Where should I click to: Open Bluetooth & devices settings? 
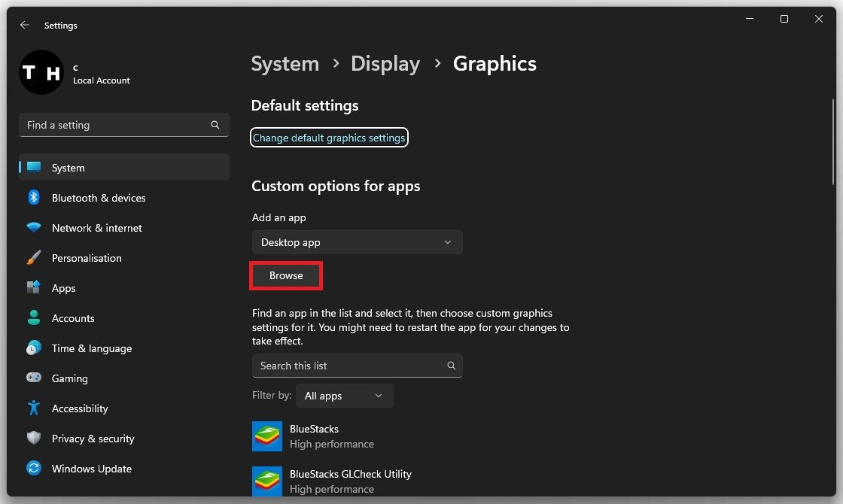(98, 198)
